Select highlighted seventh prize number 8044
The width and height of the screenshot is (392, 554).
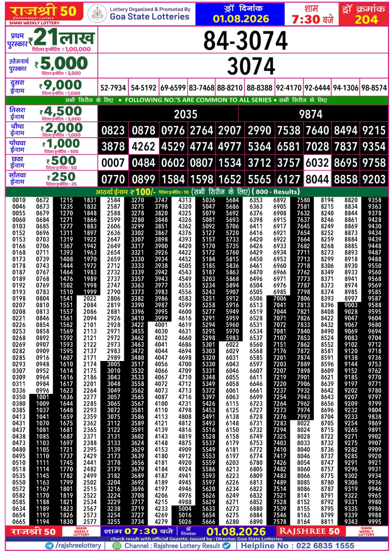(x=317, y=179)
